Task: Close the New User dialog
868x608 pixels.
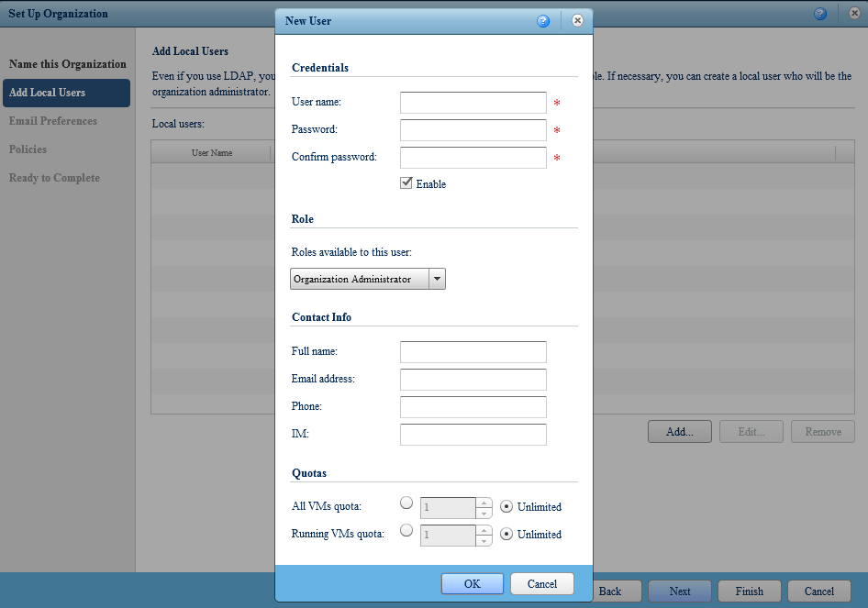Action: [577, 20]
